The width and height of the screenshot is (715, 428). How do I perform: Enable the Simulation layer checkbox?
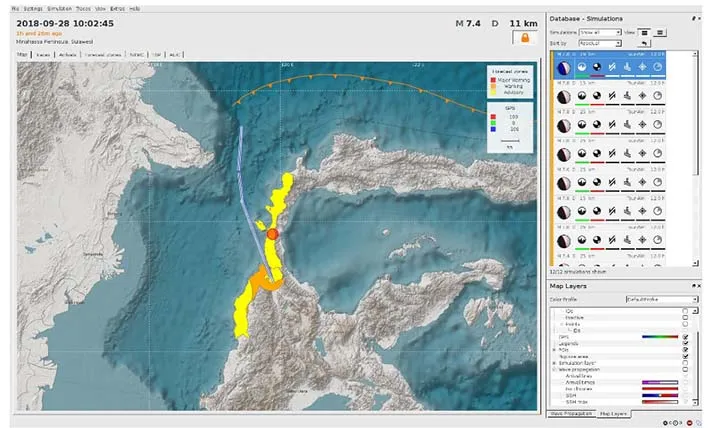coord(685,363)
